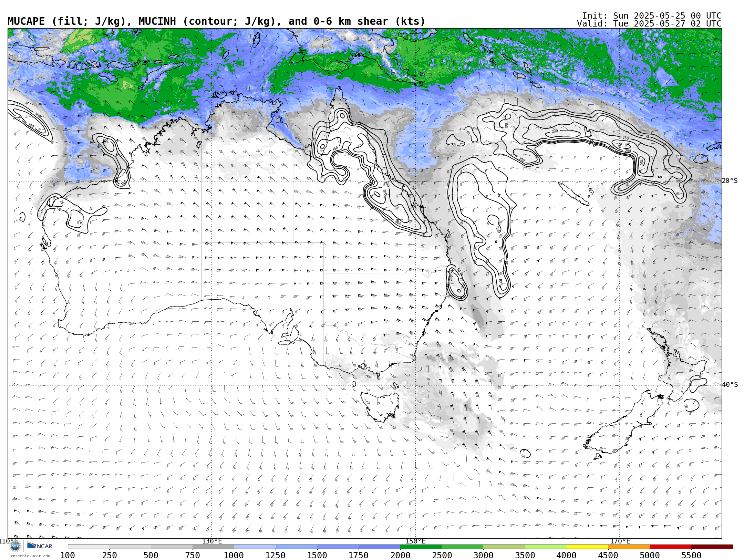Image resolution: width=744 pixels, height=560 pixels.
Task: Pick the colorbar segment between 250 and 500
Action: [130, 547]
